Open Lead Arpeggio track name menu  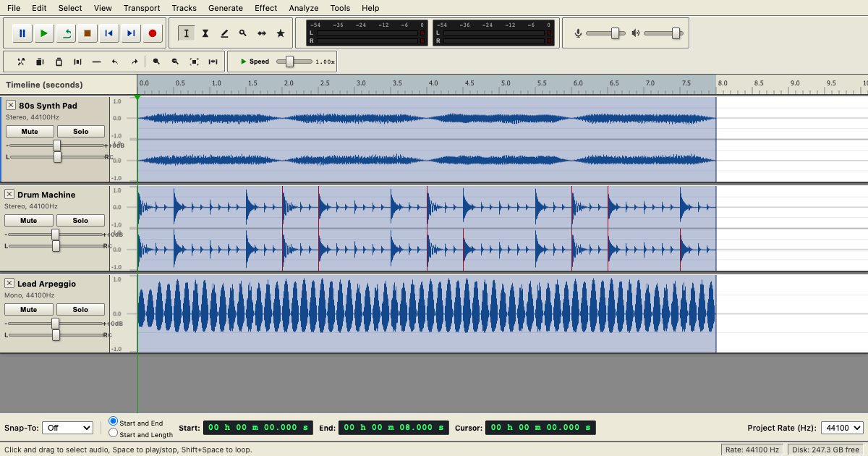tap(46, 284)
